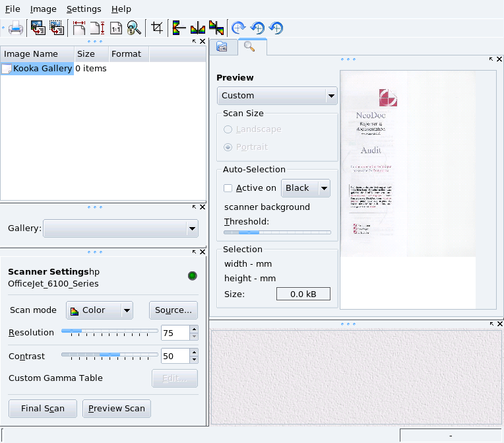Screen dimensions: 504x443
Task: Click the print icon in toolbar
Action: coord(16,28)
